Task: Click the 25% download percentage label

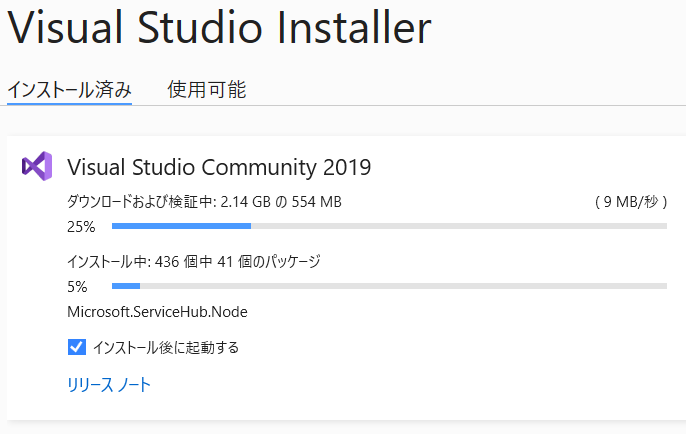Action: tap(81, 227)
